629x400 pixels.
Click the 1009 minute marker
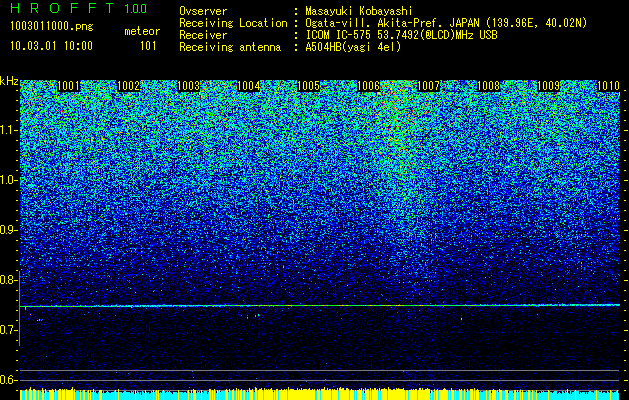[548, 86]
